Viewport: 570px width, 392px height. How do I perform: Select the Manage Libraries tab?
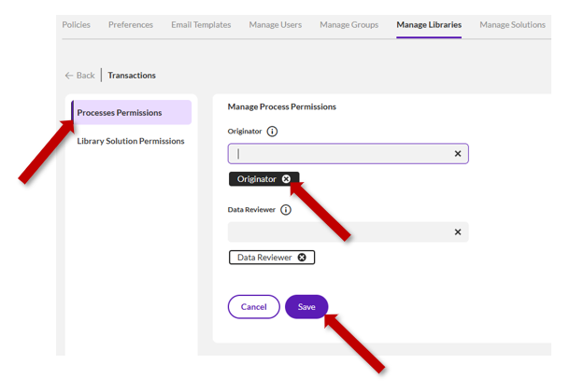click(x=429, y=25)
